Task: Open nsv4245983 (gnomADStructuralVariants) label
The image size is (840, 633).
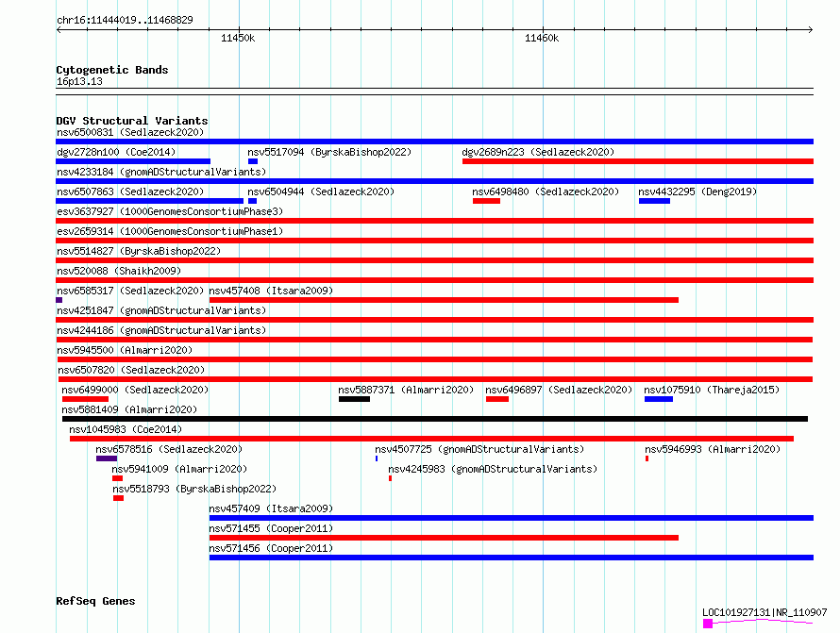Action: pos(493,469)
